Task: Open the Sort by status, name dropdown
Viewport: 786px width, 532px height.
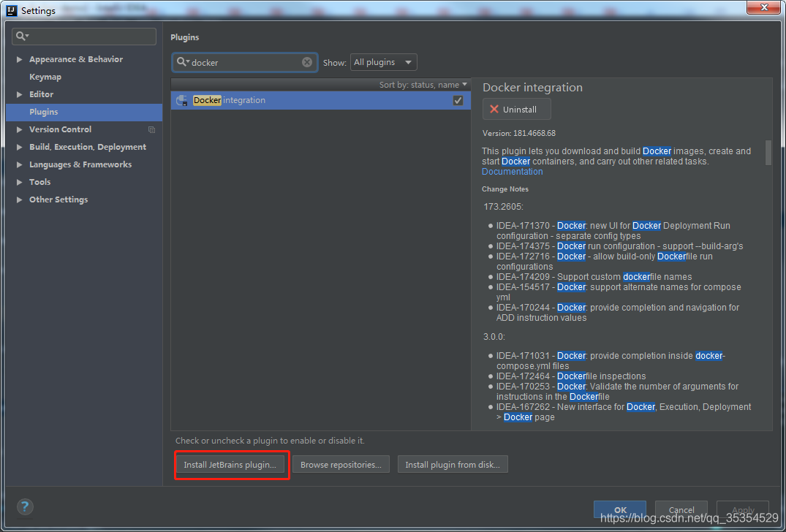Action: pyautogui.click(x=423, y=84)
